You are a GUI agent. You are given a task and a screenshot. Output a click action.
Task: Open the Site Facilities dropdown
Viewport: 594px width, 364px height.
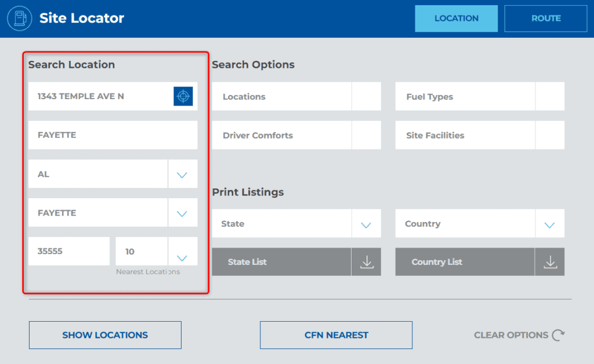(480, 135)
